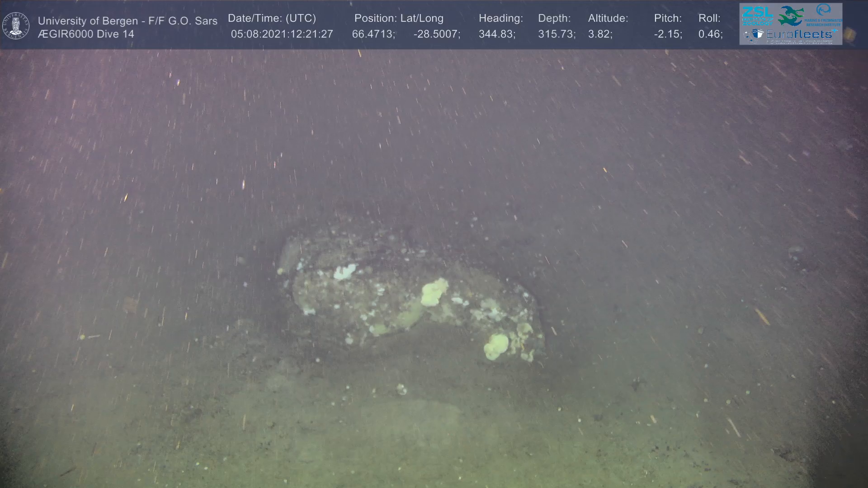Click the large yellow sponge on the boulder's top
The width and height of the screenshot is (868, 488).
coord(434,291)
